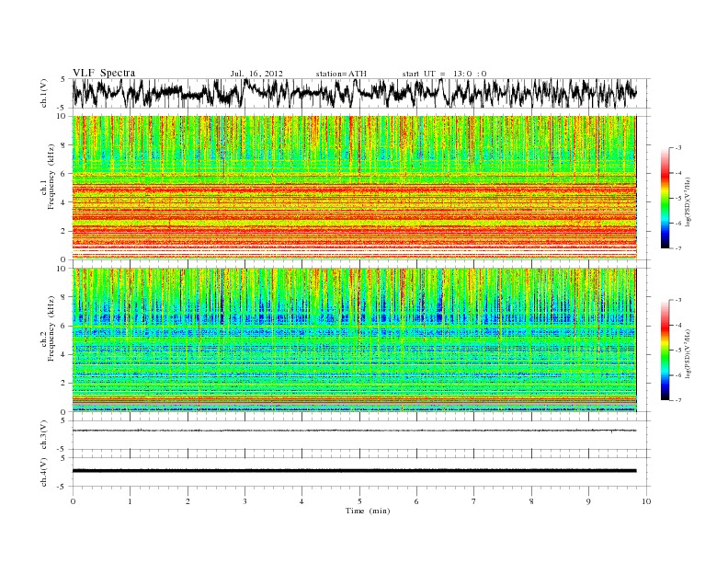Click time axis tick label "8"

(x=531, y=501)
